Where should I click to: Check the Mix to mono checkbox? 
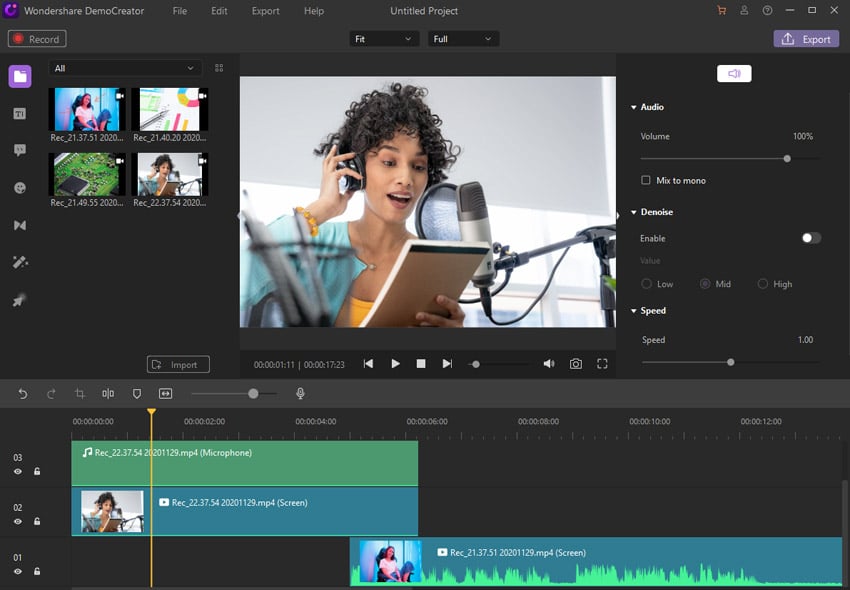(x=645, y=180)
